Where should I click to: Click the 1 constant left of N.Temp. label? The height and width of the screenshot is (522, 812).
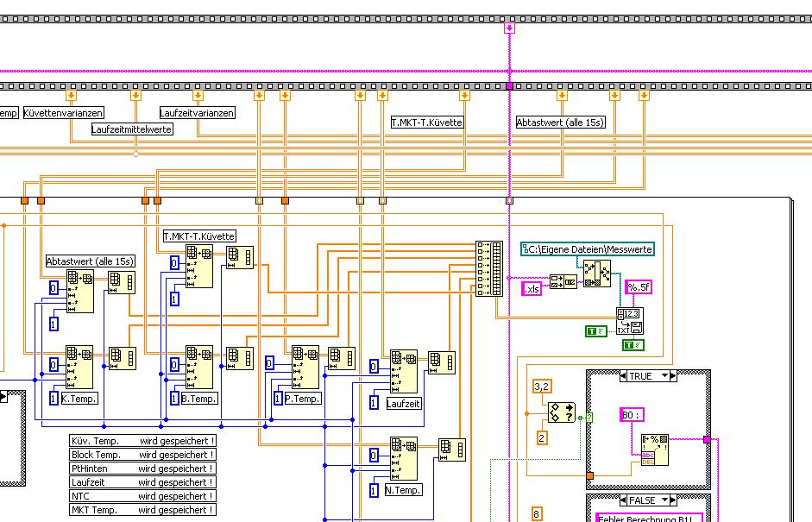[x=374, y=490]
